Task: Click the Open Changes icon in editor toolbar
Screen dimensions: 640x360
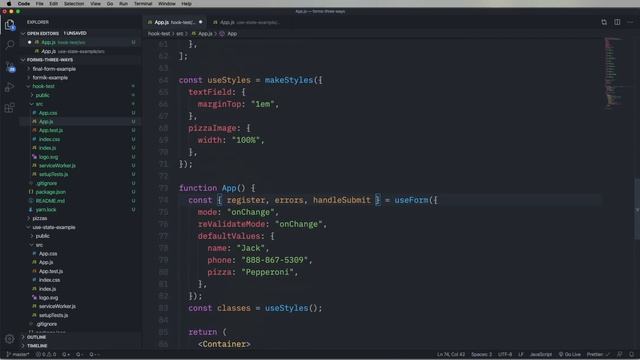Action: click(x=604, y=22)
